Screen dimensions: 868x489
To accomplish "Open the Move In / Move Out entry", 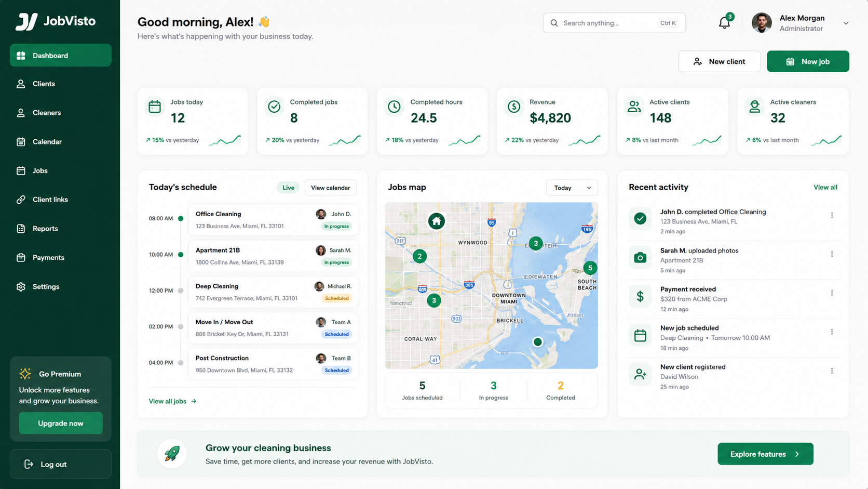I will (273, 328).
